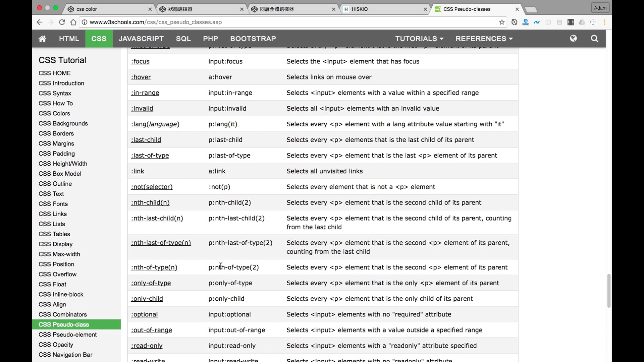
Task: Click the page vertical scrollbar thumb
Action: tap(609, 291)
